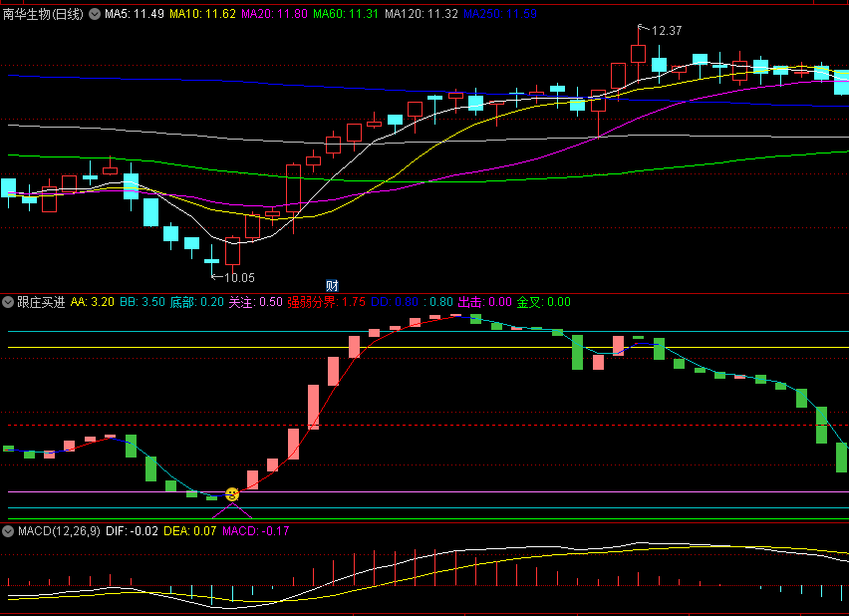
Task: Select the candlestick at the 10.05 low
Action: pos(211,261)
